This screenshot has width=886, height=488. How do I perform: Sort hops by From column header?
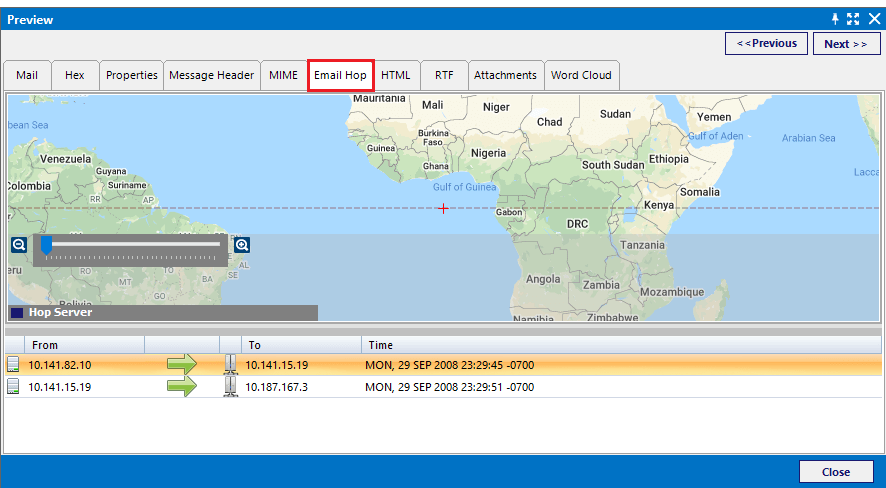(84, 345)
